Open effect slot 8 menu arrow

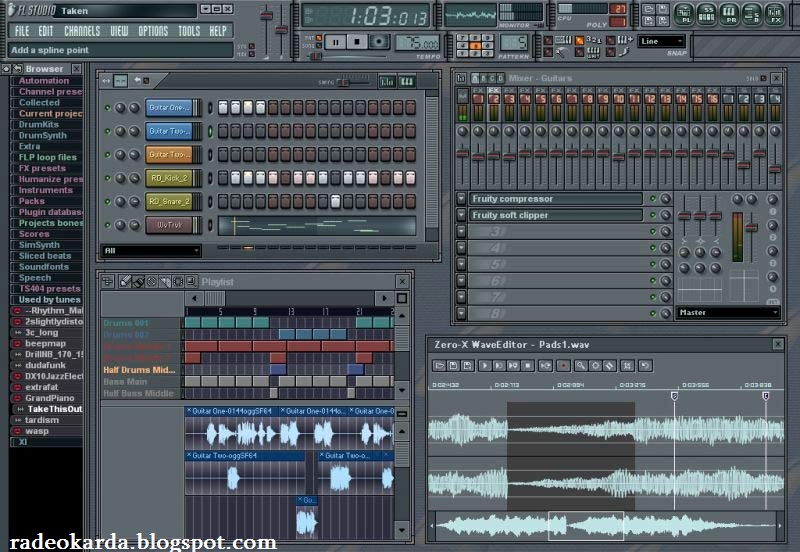[x=461, y=313]
